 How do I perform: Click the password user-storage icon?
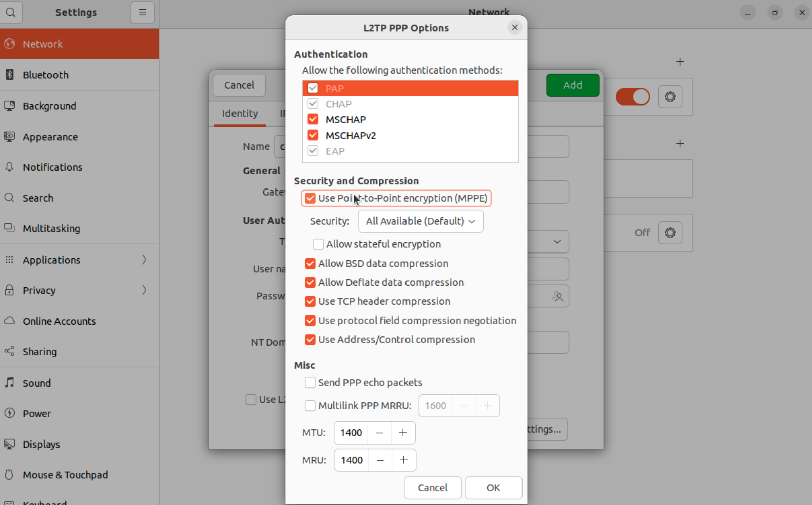coord(558,296)
